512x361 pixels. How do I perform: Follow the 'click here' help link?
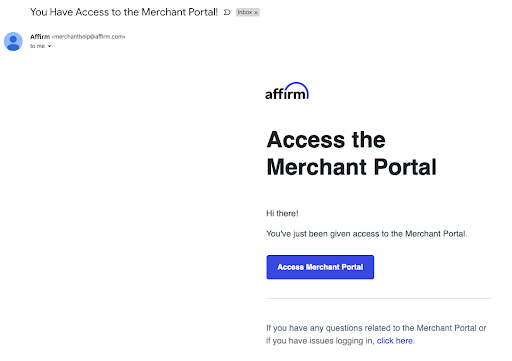pos(395,341)
